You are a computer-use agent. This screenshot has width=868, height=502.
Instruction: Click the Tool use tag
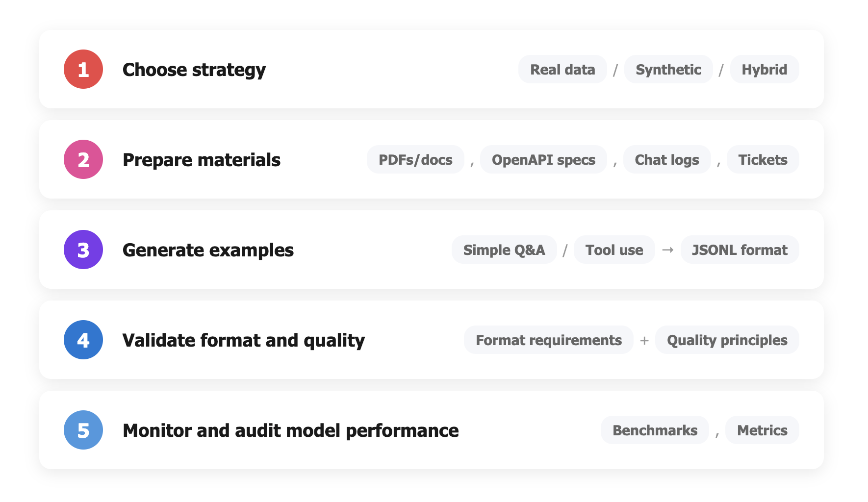coord(614,250)
